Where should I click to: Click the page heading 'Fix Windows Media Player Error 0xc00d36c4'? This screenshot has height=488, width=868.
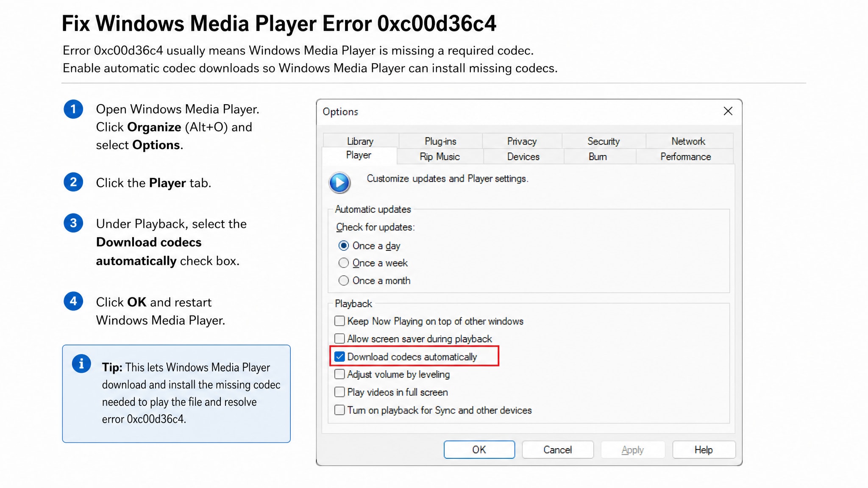point(279,24)
